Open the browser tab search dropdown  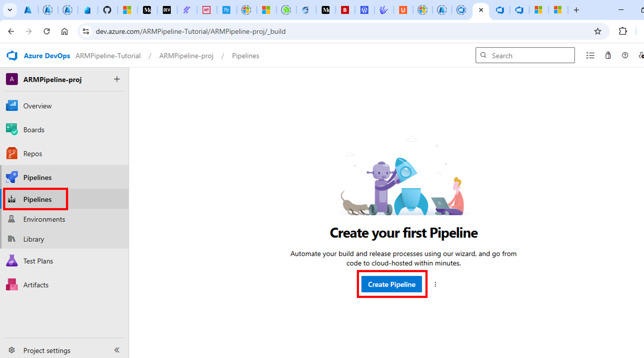[10, 10]
